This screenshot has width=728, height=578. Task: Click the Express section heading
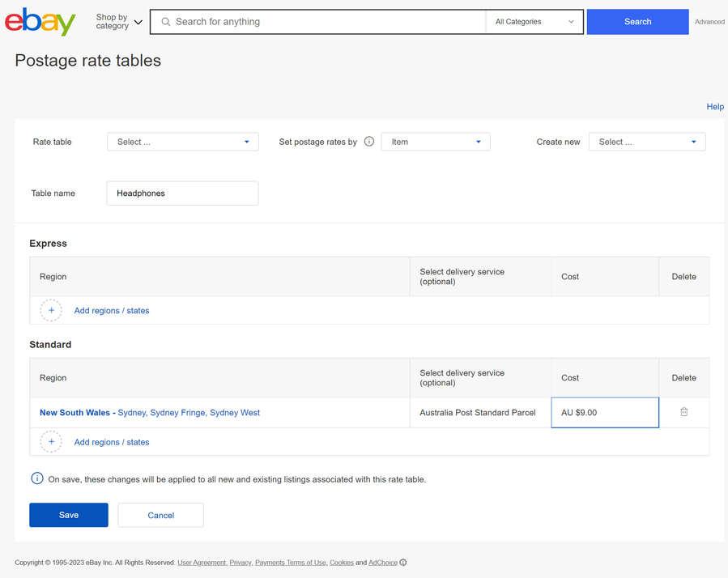pos(48,244)
